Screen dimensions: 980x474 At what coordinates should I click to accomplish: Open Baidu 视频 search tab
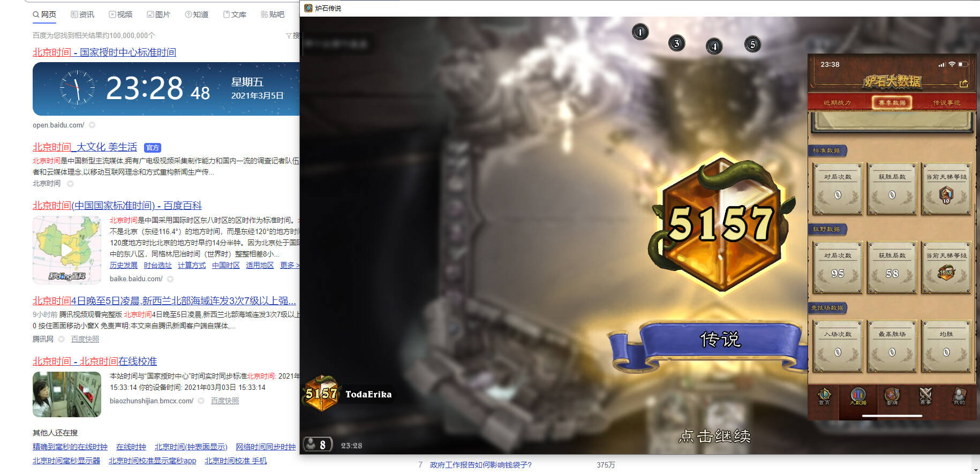point(120,14)
